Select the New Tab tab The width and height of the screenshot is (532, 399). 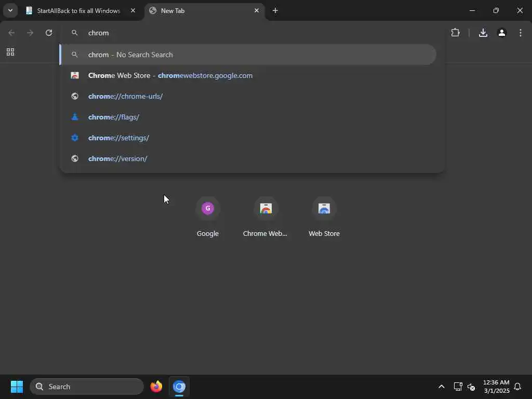pos(205,11)
